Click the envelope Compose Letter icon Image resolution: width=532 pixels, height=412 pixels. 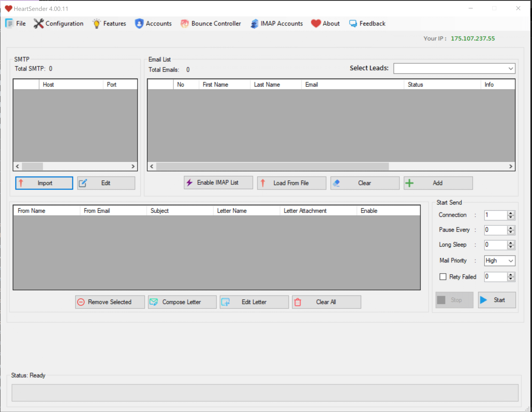pyautogui.click(x=154, y=302)
